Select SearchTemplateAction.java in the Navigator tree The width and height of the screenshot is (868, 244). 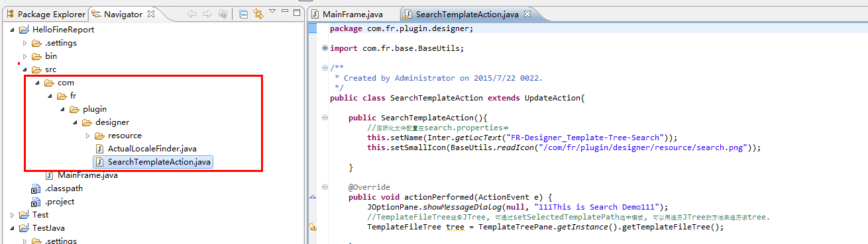154,162
